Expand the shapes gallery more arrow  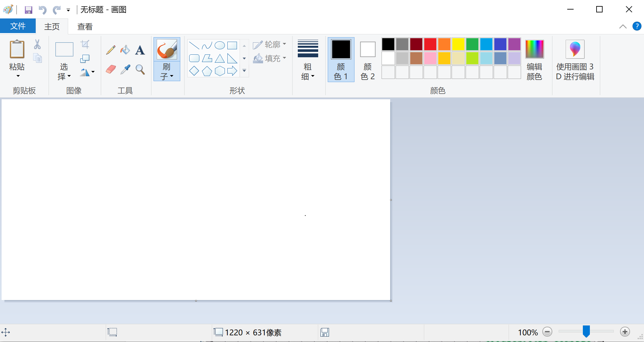tap(244, 71)
